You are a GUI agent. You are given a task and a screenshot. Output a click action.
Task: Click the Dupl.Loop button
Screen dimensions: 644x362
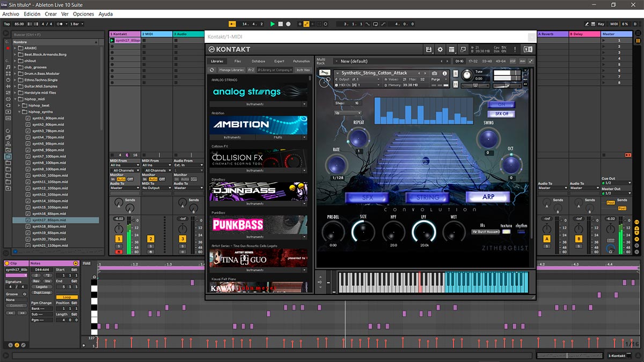tap(42, 292)
